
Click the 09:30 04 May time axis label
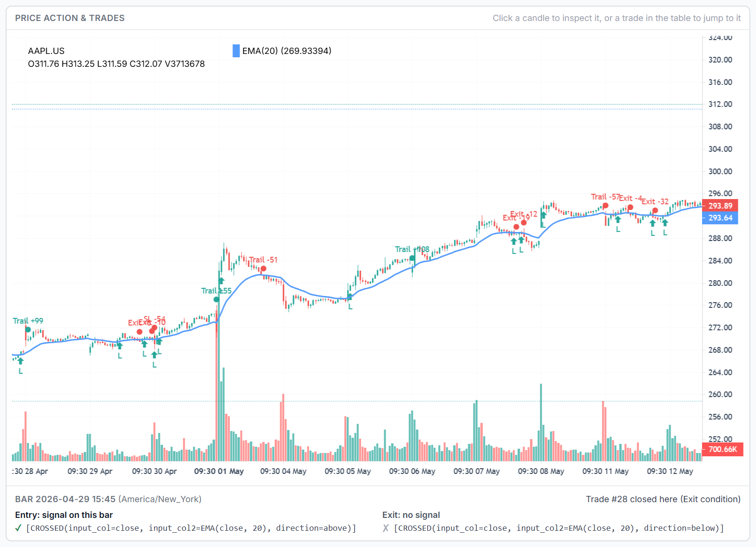coord(283,471)
